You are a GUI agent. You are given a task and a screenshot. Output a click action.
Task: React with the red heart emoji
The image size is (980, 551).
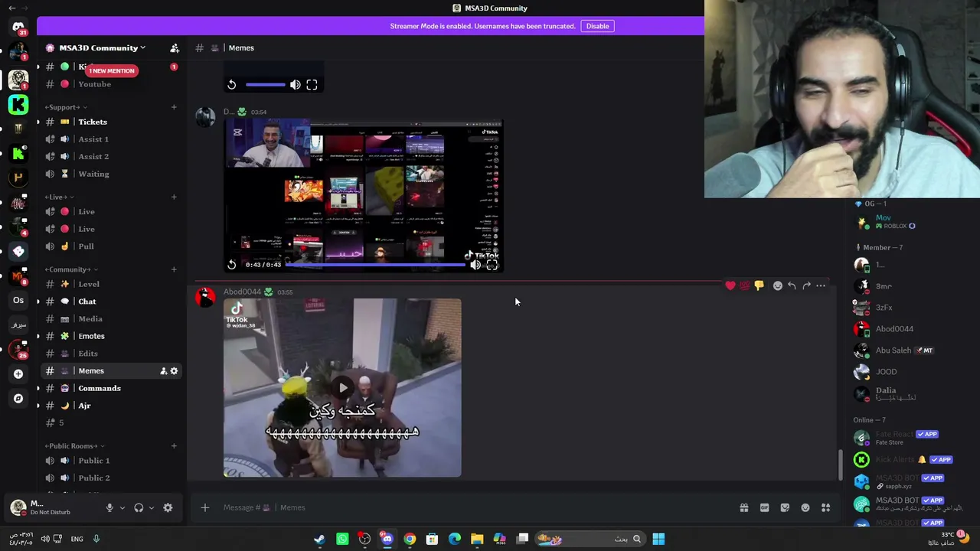730,285
